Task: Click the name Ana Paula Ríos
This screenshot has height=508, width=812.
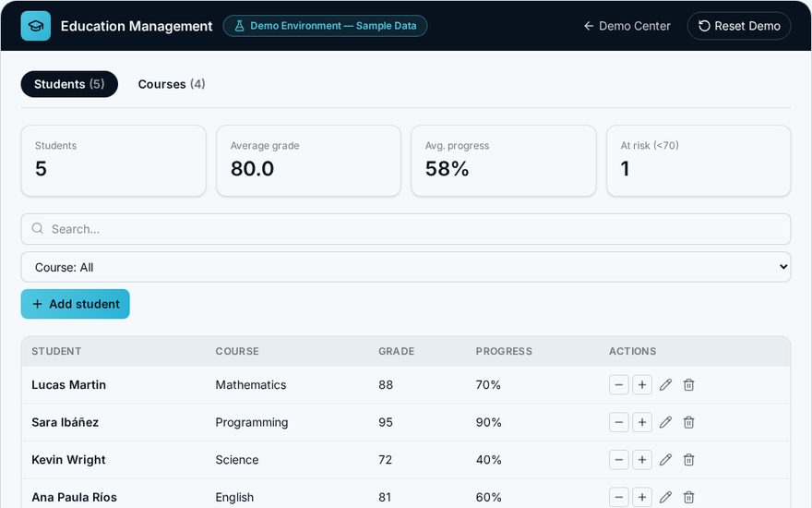Action: tap(74, 497)
